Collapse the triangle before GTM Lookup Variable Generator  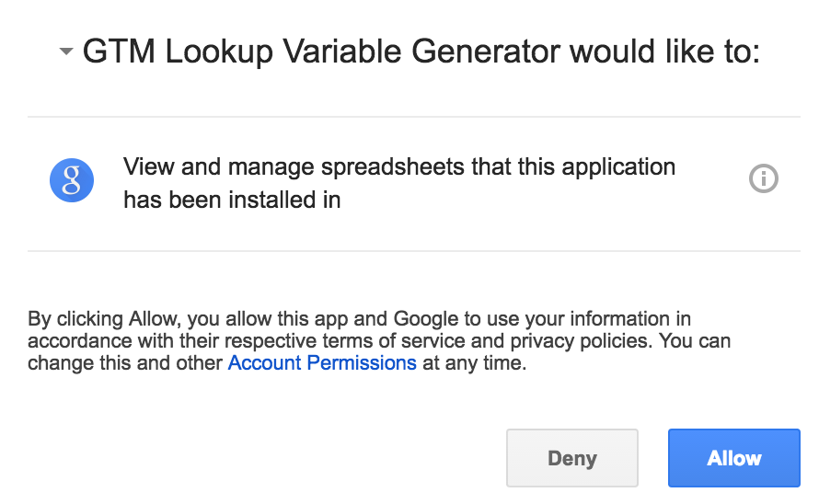coord(65,52)
